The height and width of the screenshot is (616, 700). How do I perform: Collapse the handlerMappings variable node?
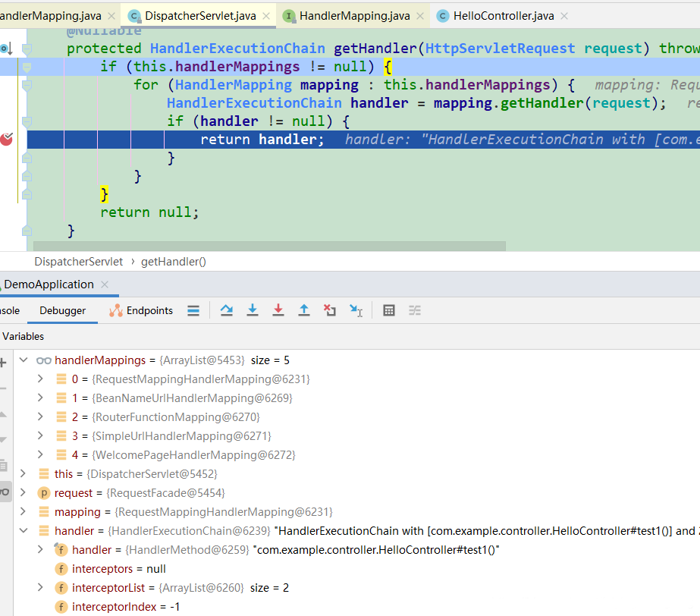(x=24, y=360)
